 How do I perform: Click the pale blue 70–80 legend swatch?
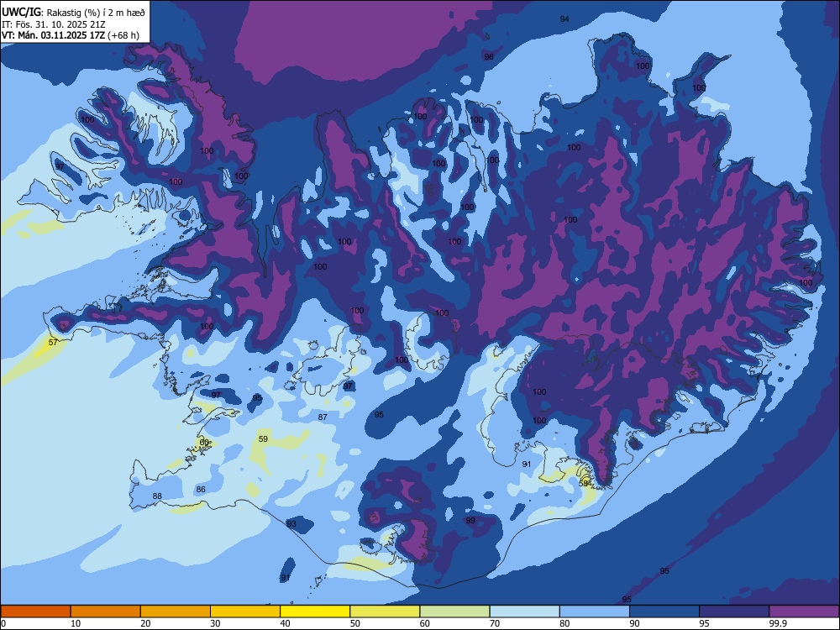click(525, 612)
